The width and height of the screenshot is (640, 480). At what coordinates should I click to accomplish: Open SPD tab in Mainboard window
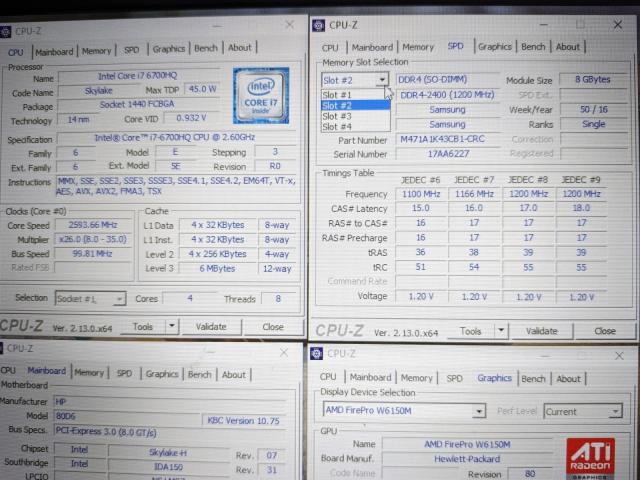coord(124,373)
